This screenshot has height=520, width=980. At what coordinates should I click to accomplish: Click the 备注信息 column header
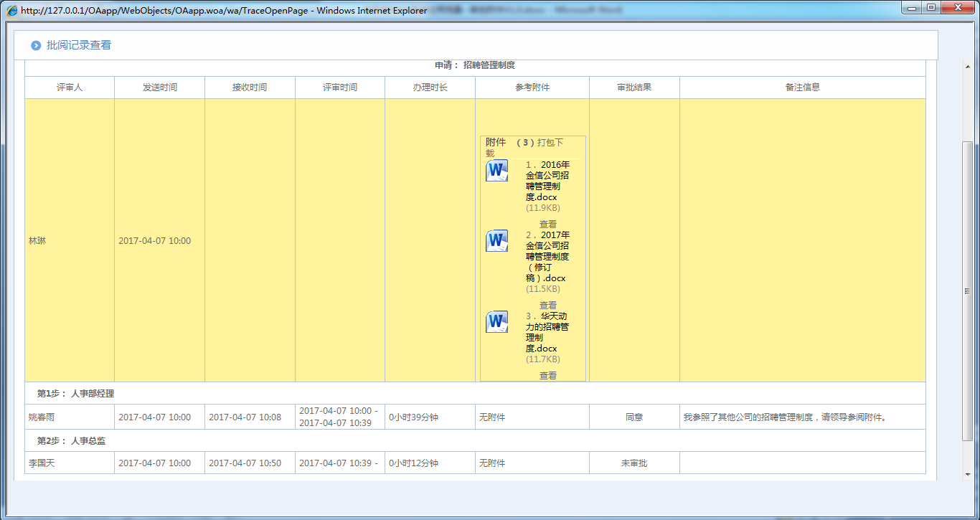coord(803,88)
